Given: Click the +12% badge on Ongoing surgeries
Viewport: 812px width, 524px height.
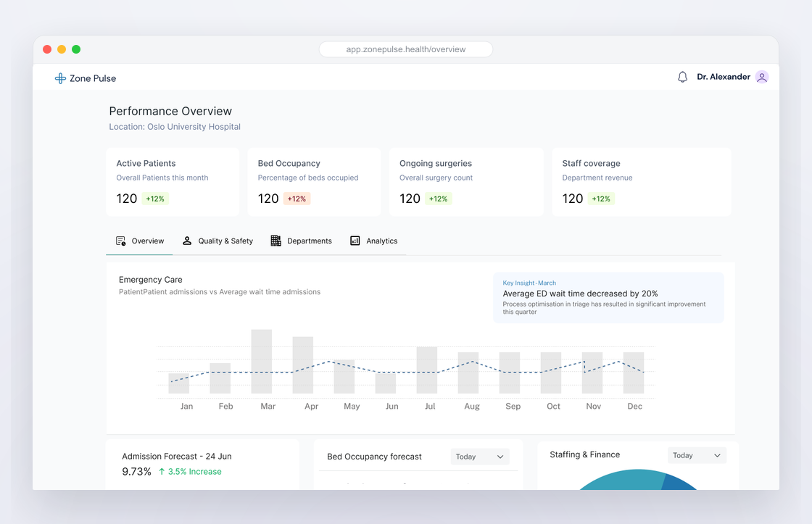Looking at the screenshot, I should pyautogui.click(x=438, y=199).
